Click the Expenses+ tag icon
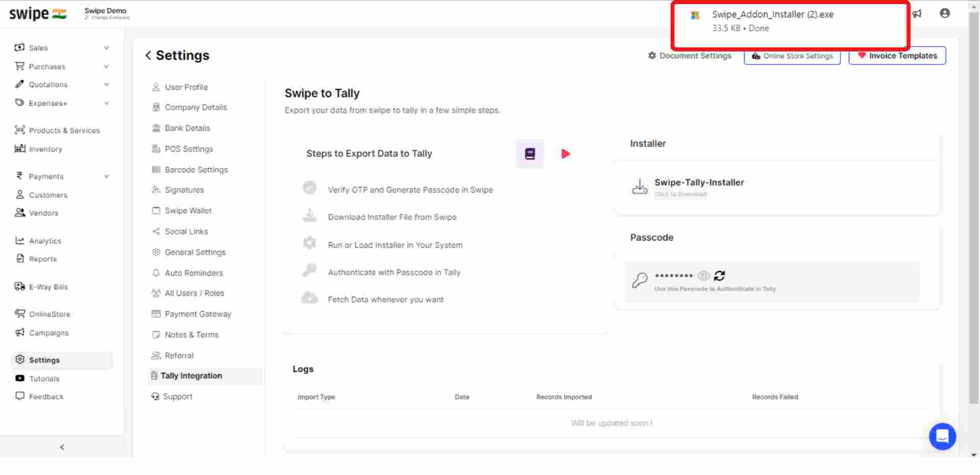Viewport: 980px width, 475px height. coord(19,102)
